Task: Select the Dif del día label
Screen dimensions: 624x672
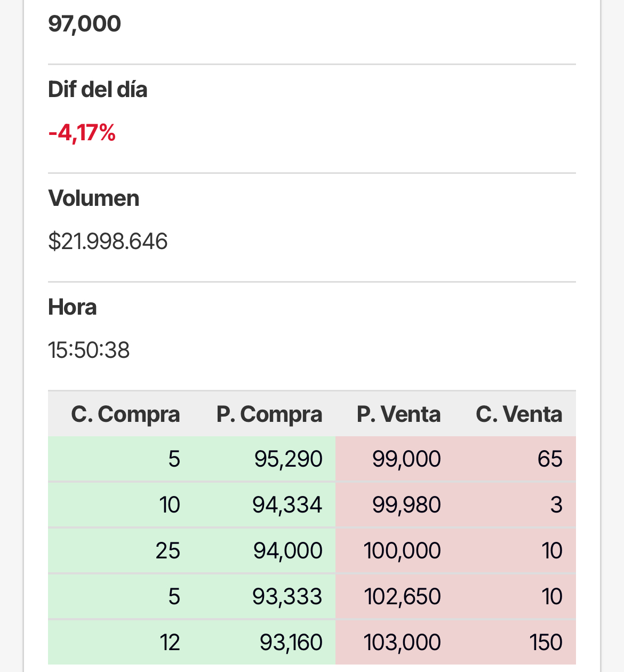Action: pyautogui.click(x=98, y=90)
